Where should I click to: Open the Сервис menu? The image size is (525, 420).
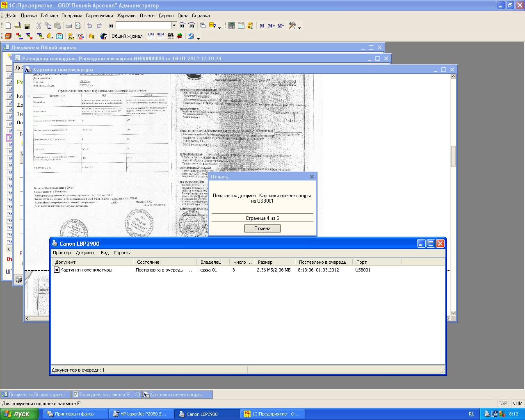(x=166, y=16)
